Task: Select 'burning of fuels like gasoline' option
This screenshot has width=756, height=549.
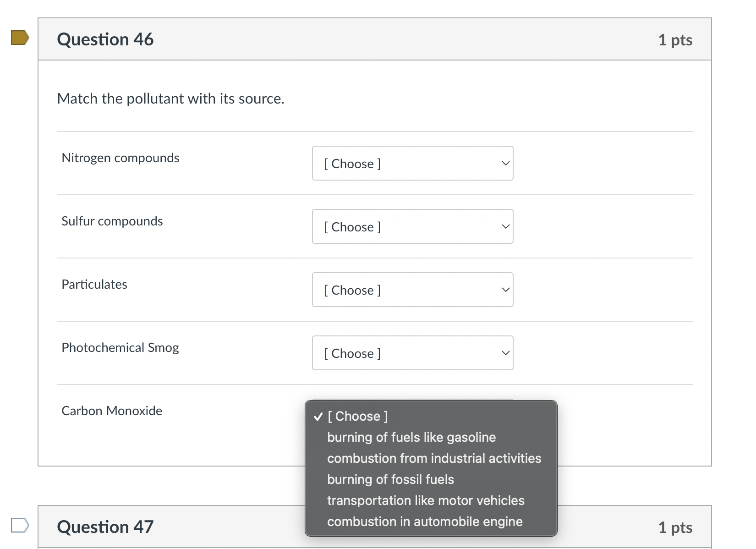Action: tap(411, 437)
